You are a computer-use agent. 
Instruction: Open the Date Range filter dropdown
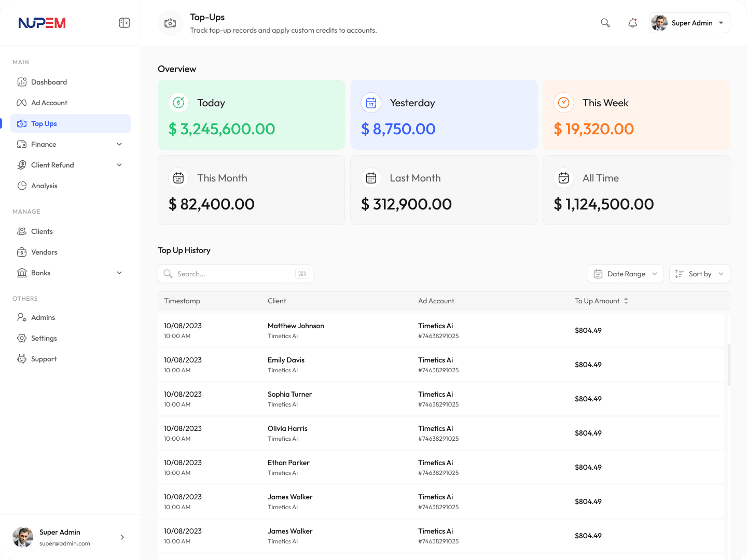point(626,274)
